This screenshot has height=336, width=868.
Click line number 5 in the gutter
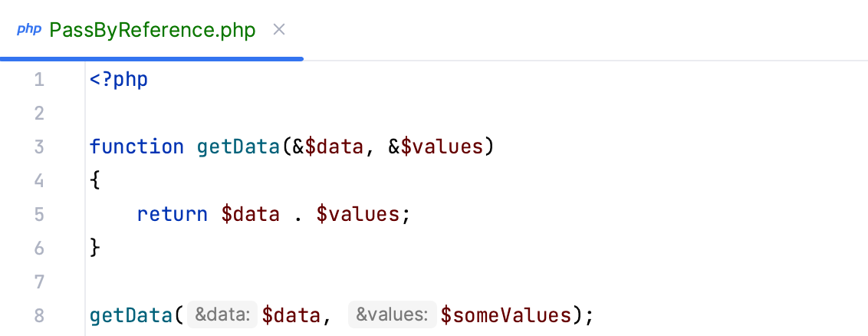39,213
